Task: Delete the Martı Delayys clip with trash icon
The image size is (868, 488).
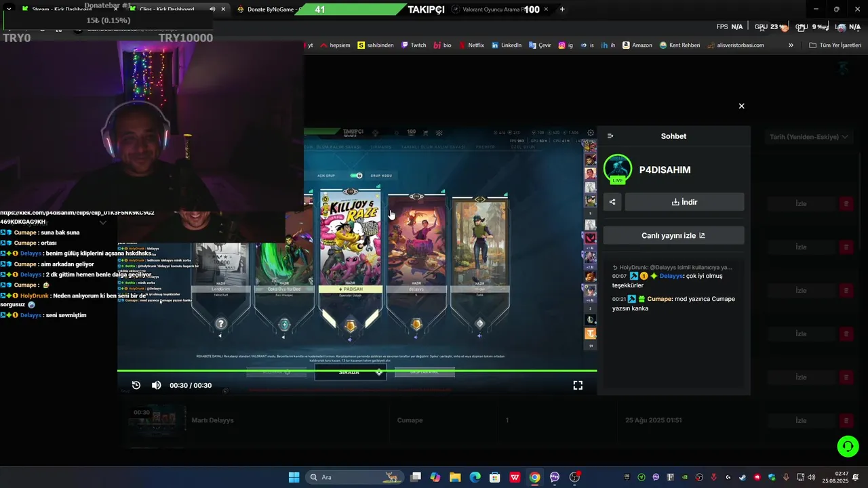Action: pos(846,420)
